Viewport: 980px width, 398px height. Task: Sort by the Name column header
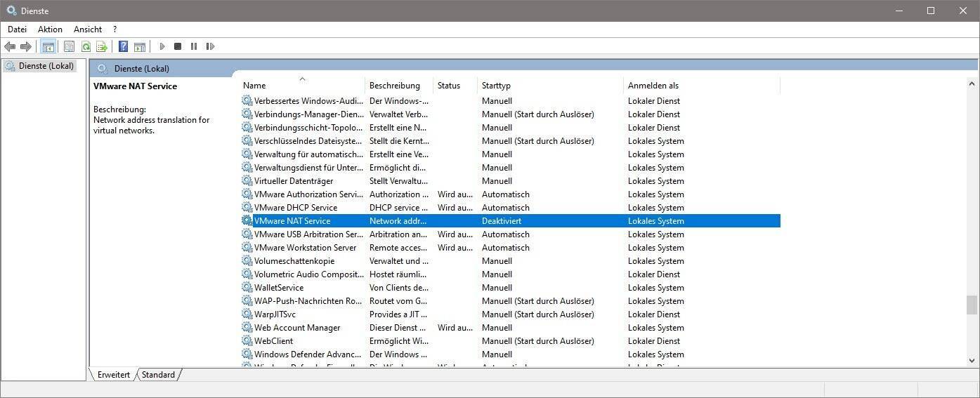(254, 86)
